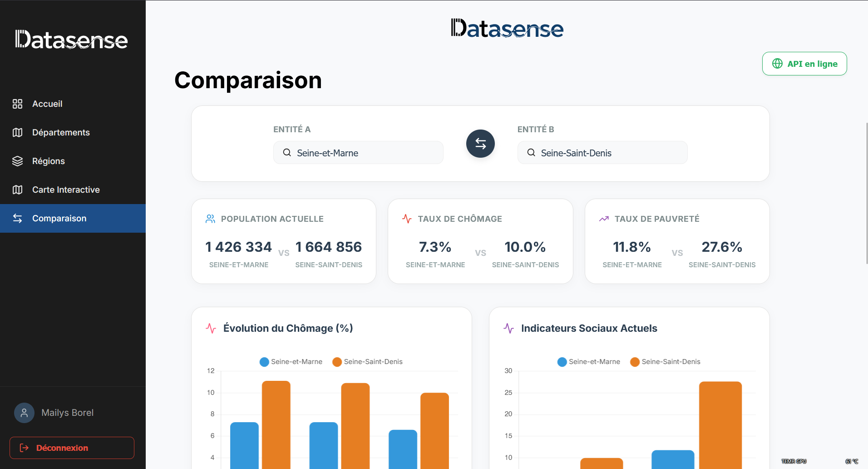Open Carte Interactive

point(73,190)
